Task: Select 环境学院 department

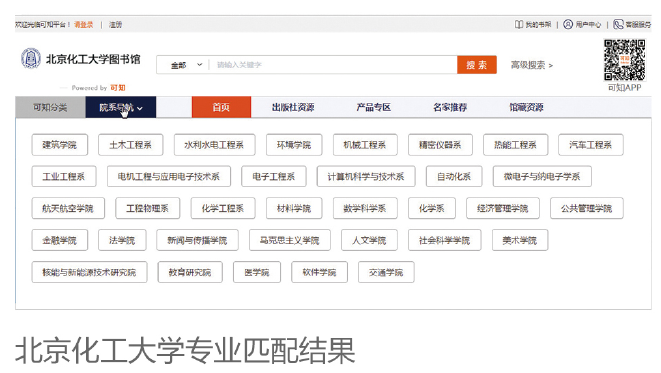Action: 294,145
